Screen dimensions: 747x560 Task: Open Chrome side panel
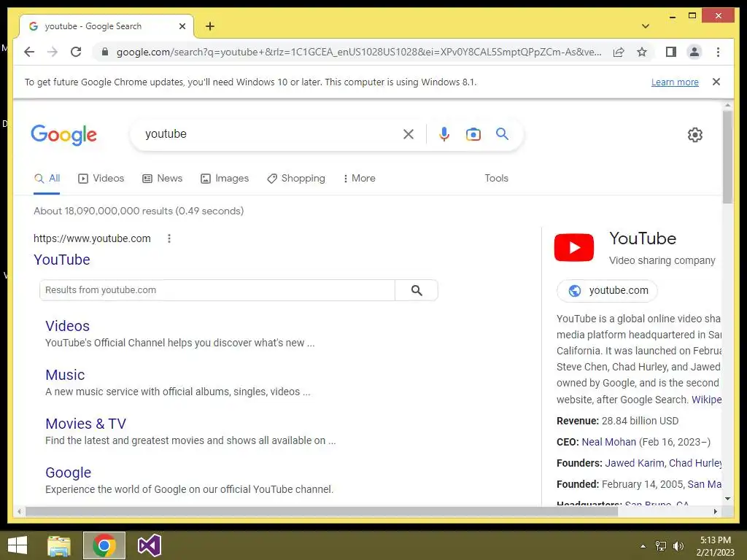pos(671,52)
